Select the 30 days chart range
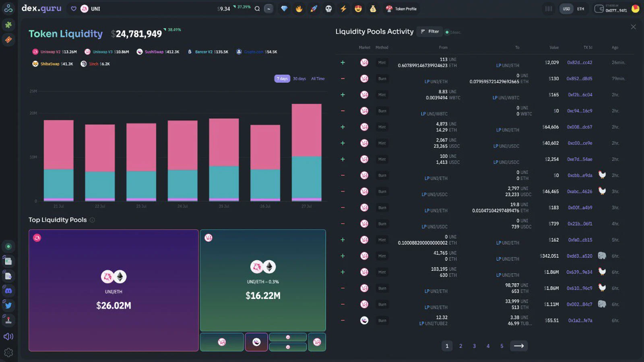This screenshot has height=362, width=644. click(x=299, y=79)
